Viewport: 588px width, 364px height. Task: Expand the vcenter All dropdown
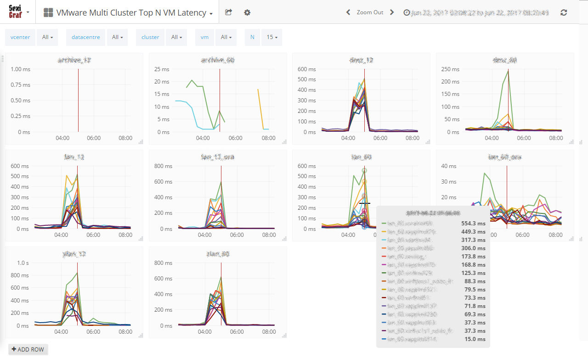tap(47, 37)
